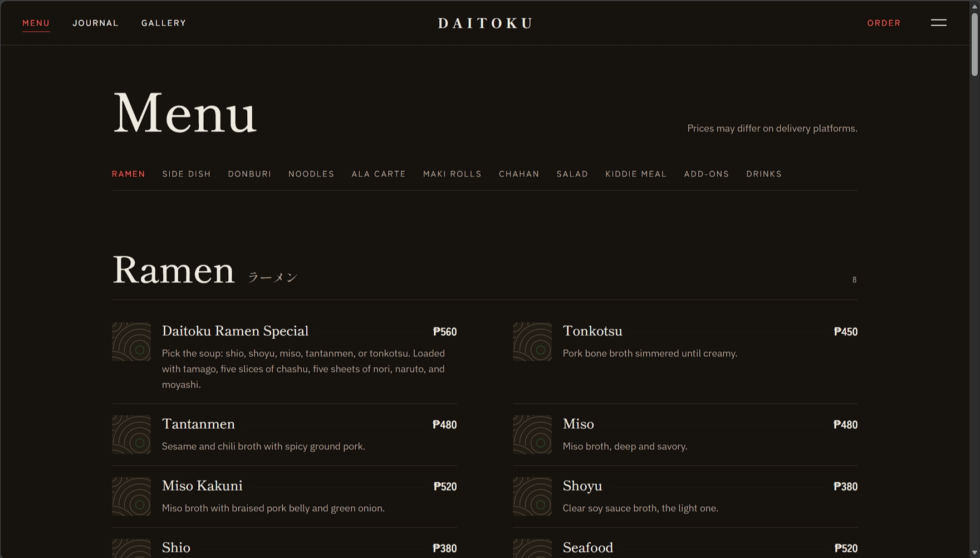Go to Chahan category

519,174
